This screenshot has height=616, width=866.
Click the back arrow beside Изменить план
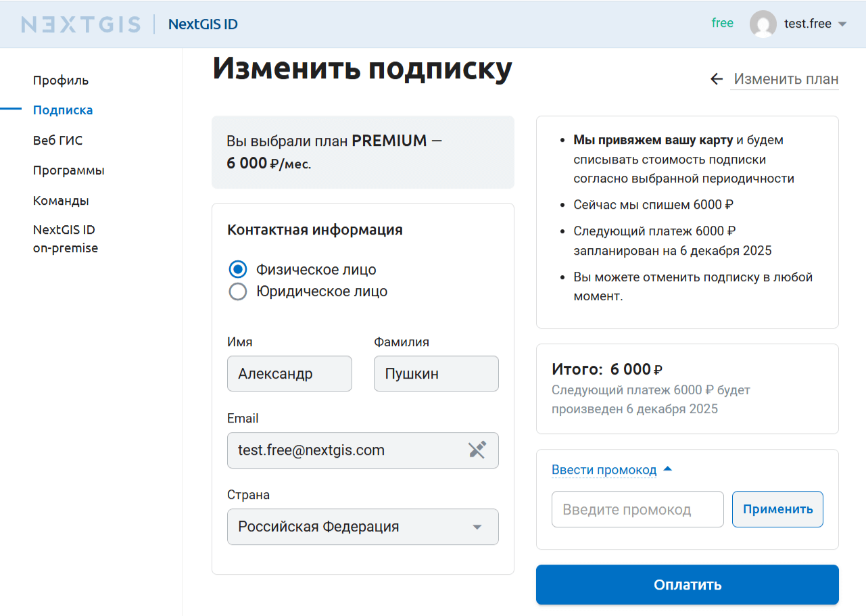pyautogui.click(x=717, y=79)
